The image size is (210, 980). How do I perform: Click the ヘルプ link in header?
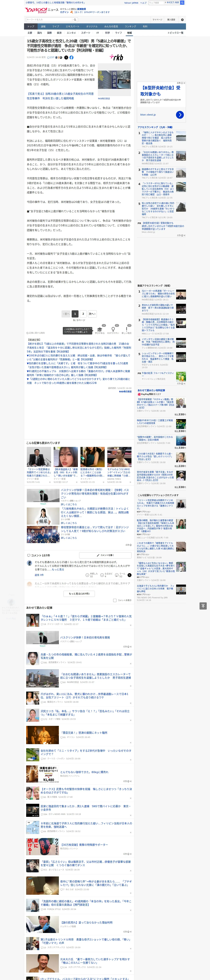click(143, 3)
